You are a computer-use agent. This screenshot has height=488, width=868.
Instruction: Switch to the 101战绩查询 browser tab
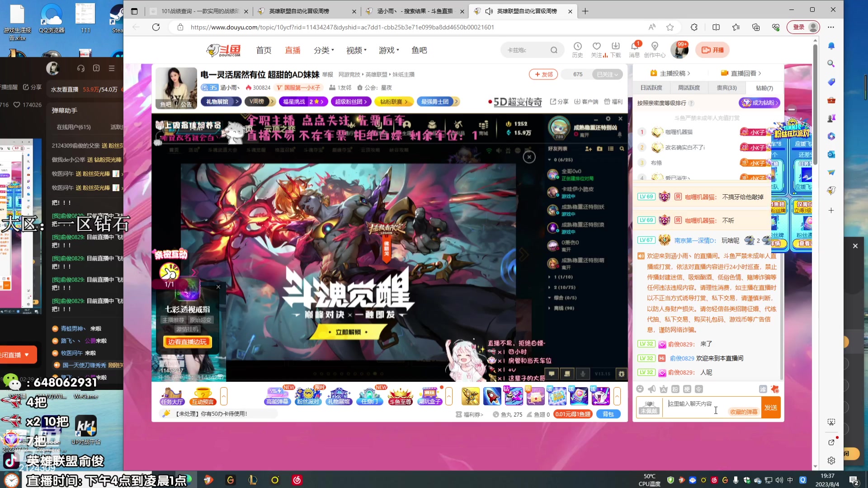[199, 11]
